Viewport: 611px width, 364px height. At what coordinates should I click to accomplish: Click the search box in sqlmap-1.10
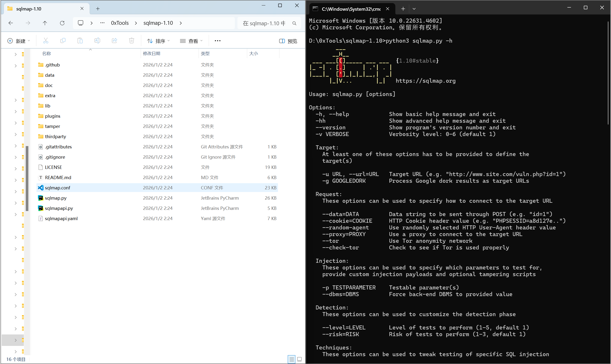pyautogui.click(x=265, y=23)
